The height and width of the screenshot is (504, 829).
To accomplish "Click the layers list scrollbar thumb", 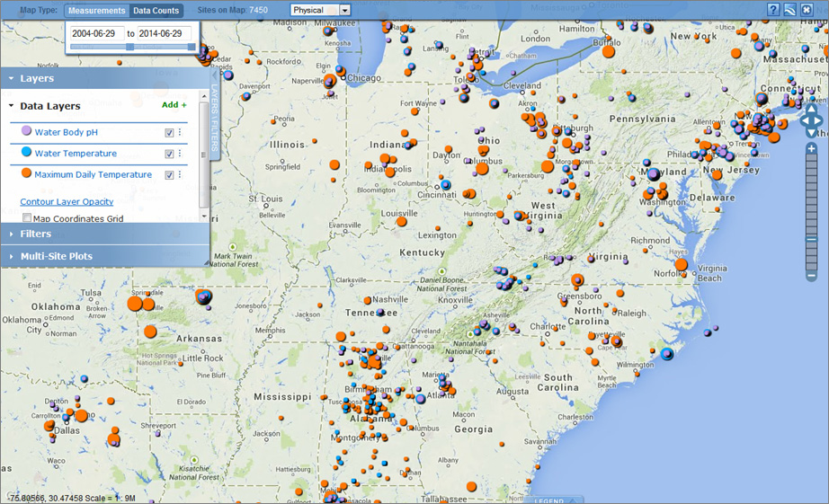I will (x=203, y=155).
